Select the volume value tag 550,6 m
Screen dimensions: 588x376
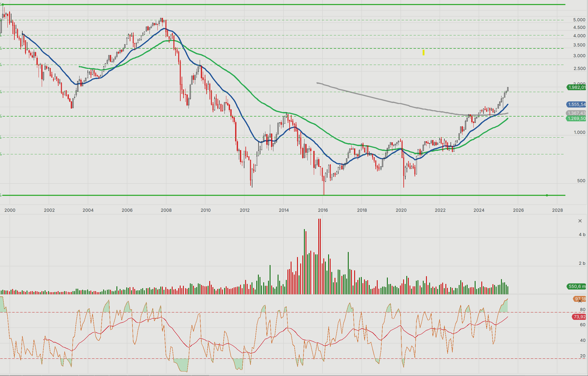(576, 286)
